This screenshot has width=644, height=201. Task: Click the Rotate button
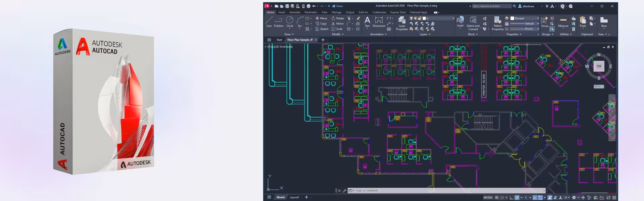click(337, 18)
